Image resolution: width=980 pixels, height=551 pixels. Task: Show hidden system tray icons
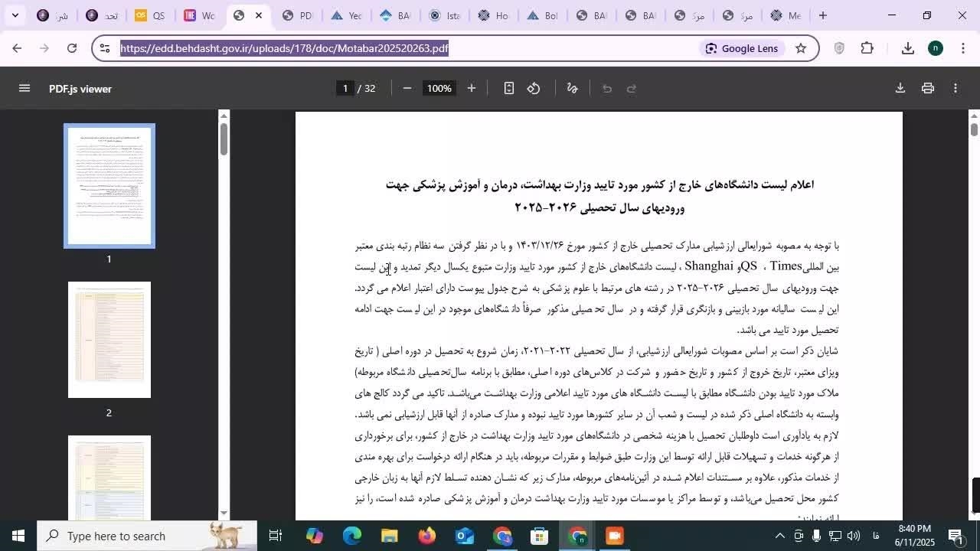[x=779, y=536]
